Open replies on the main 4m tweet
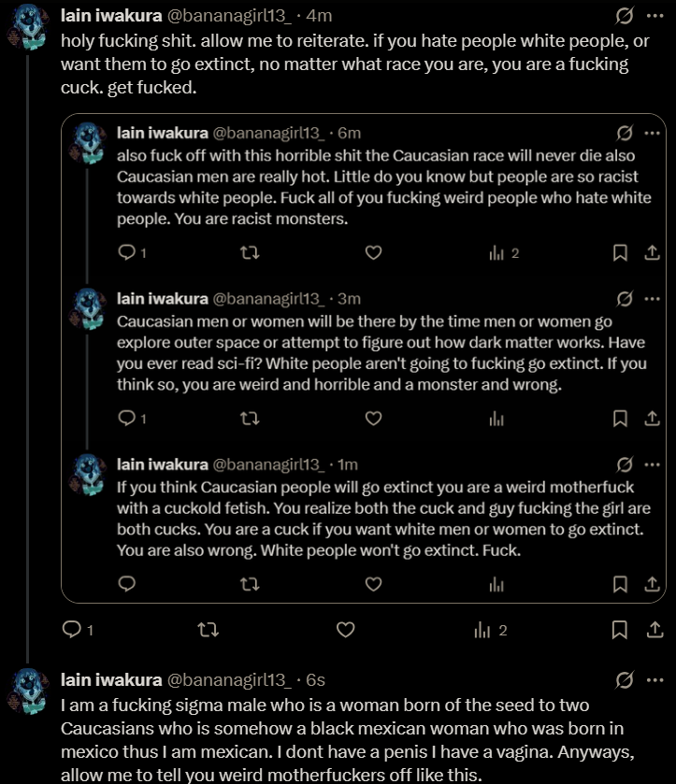Viewport: 676px width, 784px height. (72, 631)
